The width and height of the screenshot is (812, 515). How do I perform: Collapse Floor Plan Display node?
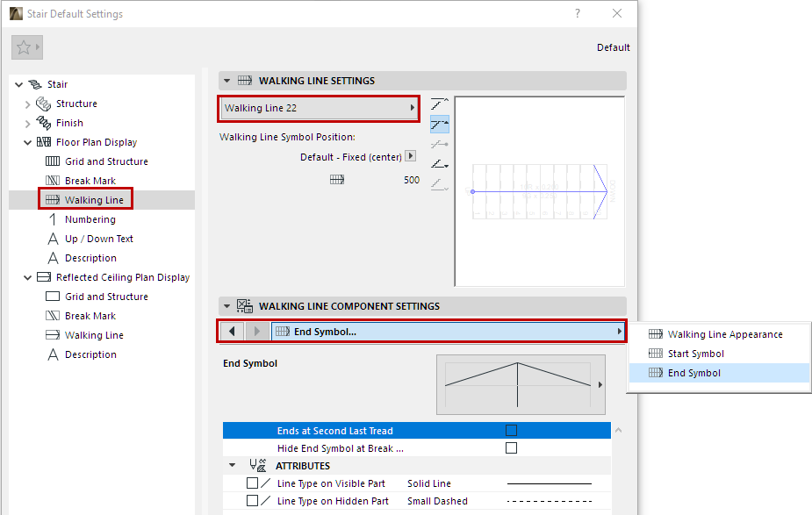pyautogui.click(x=27, y=142)
